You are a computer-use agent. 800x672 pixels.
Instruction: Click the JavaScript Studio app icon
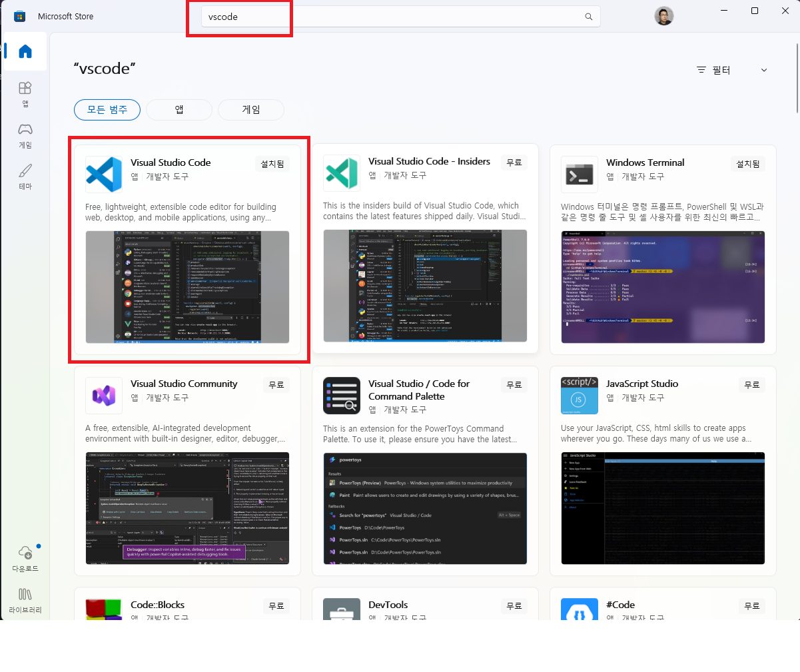tap(580, 396)
